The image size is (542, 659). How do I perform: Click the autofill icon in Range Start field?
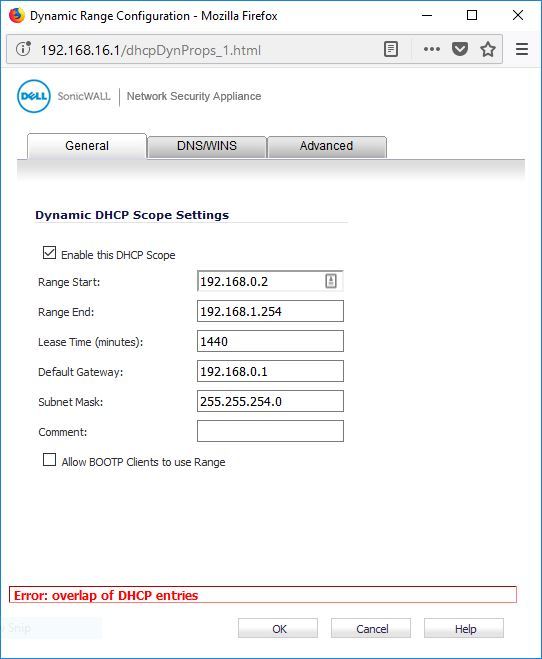pyautogui.click(x=331, y=281)
